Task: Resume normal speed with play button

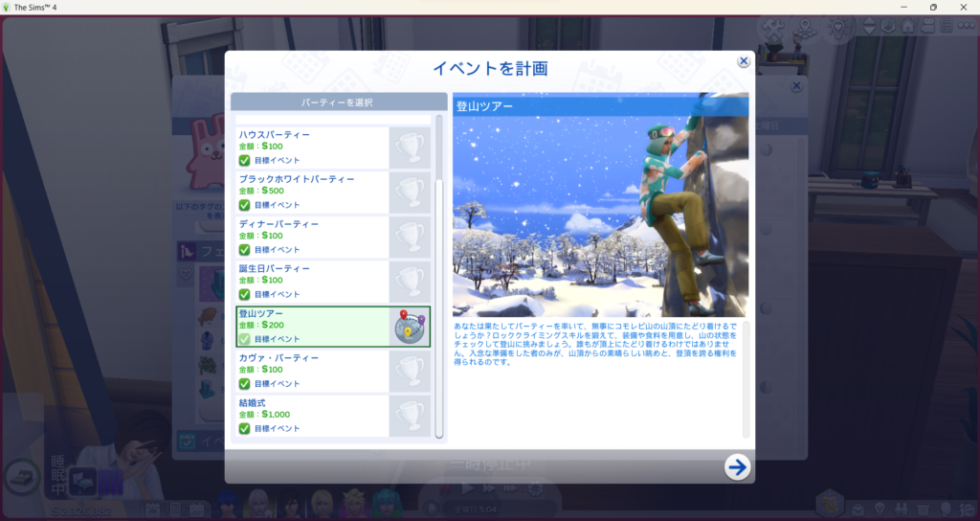Action: [467, 488]
